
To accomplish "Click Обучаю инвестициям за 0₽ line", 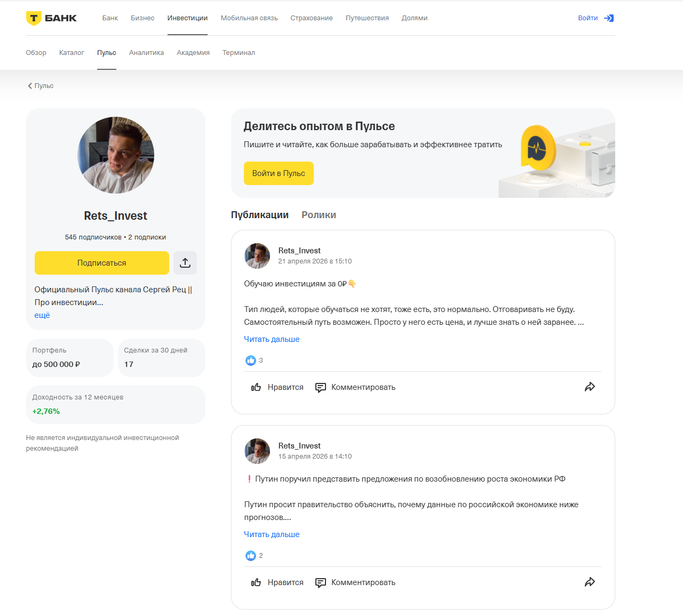I will pyautogui.click(x=300, y=284).
